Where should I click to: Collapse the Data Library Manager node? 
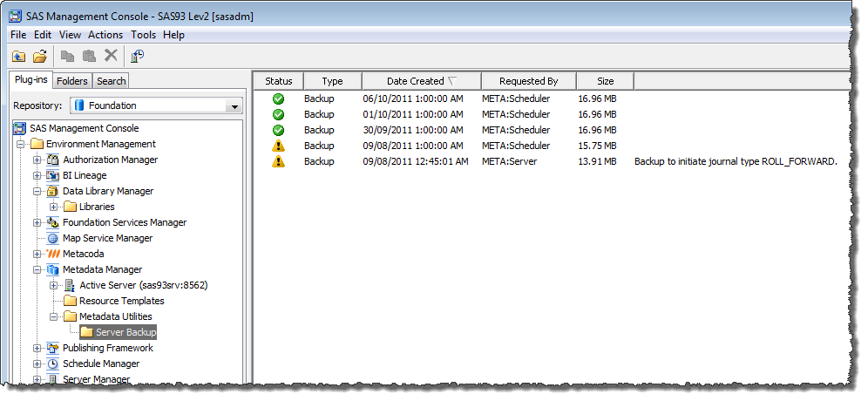pos(37,192)
